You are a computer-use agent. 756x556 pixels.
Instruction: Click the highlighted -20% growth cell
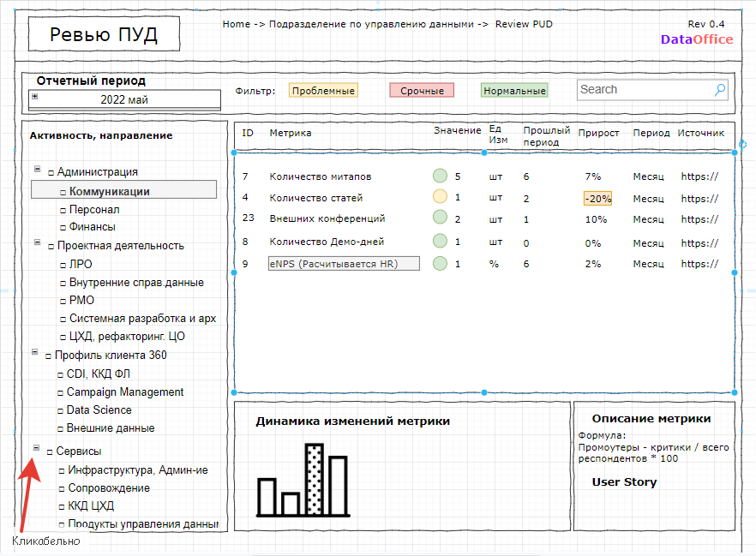pos(598,199)
